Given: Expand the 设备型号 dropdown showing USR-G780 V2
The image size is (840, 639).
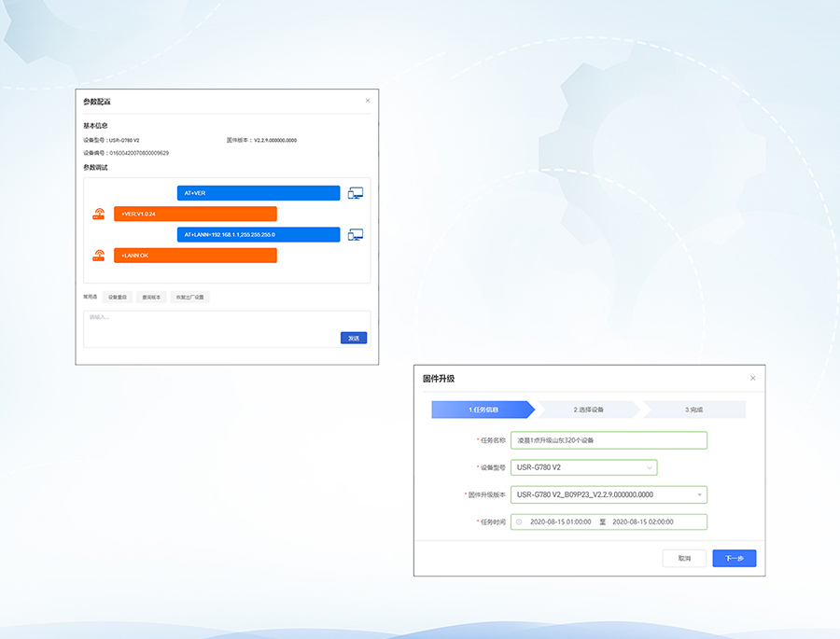Looking at the screenshot, I should [x=583, y=467].
